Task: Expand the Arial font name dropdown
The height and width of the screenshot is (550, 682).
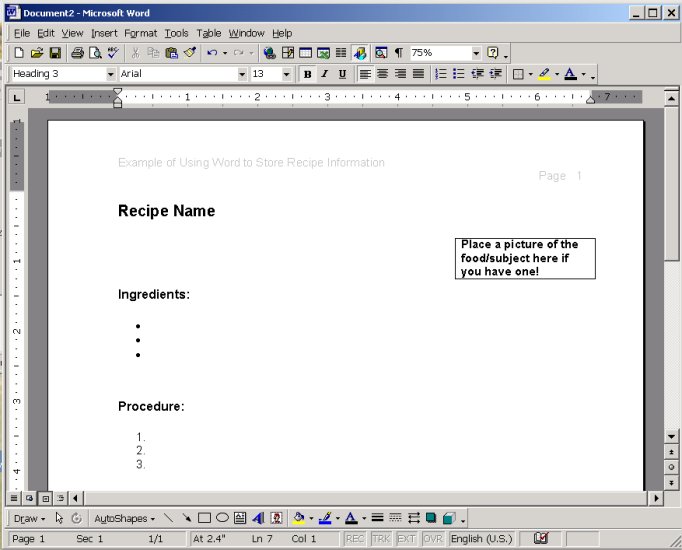Action: point(241,74)
